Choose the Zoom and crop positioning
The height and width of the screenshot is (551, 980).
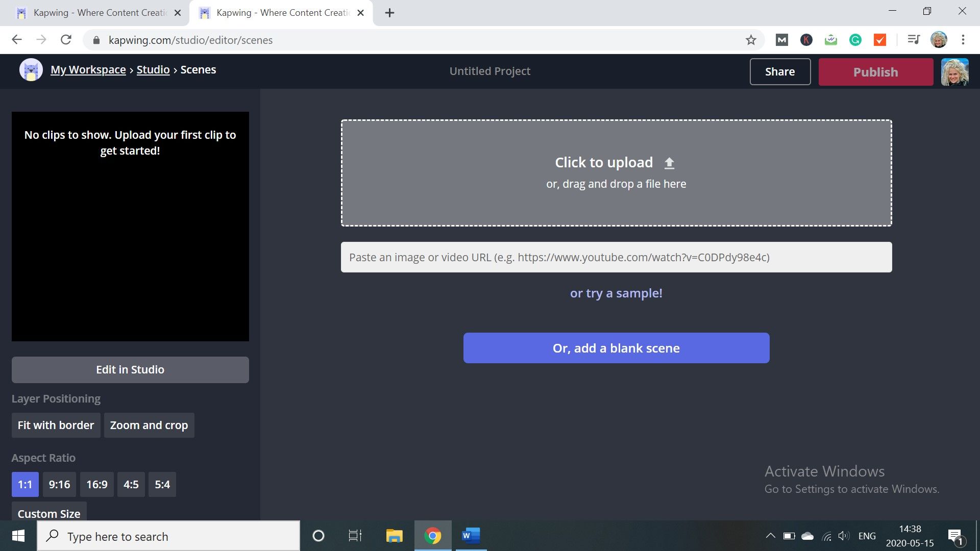click(149, 425)
